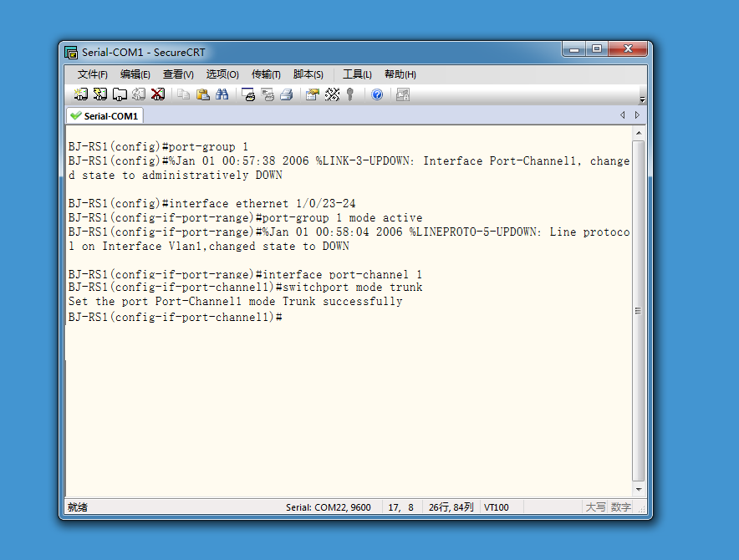Select the Serial-COM1 session tab

(x=104, y=116)
